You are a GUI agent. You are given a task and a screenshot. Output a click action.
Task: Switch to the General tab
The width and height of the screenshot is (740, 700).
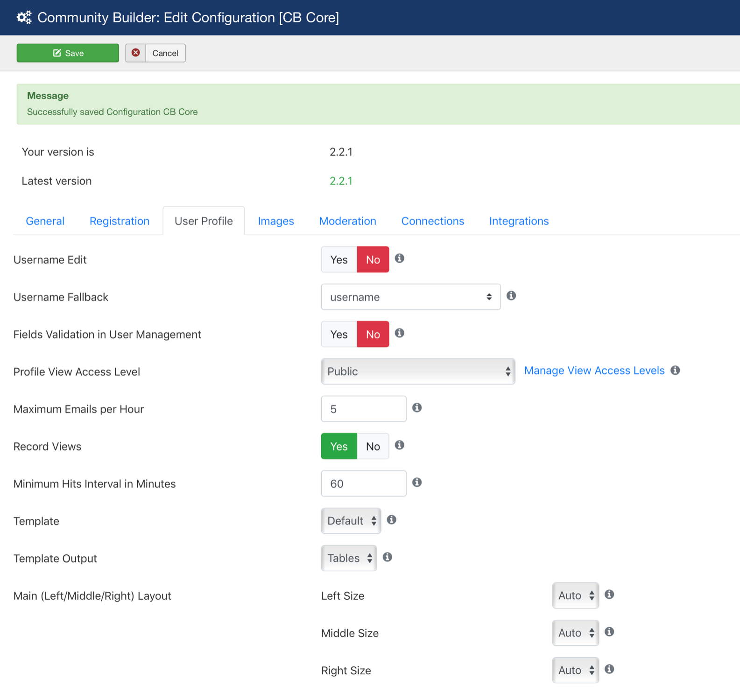coord(45,221)
